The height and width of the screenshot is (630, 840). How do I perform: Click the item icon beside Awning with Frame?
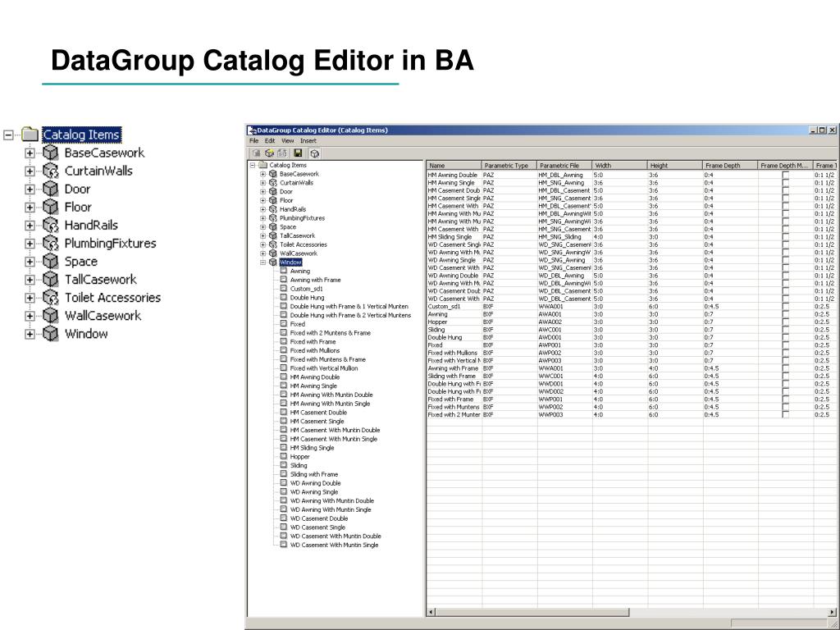pos(283,280)
